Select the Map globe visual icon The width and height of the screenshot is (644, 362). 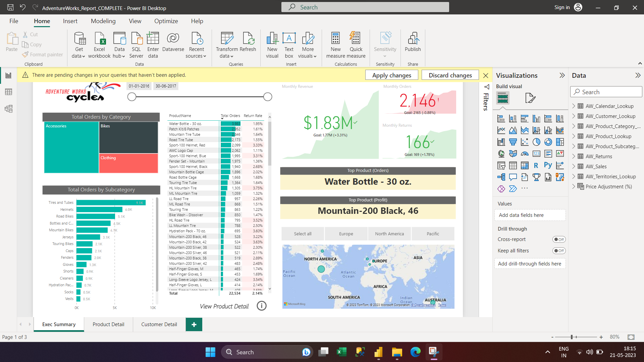pos(501,154)
